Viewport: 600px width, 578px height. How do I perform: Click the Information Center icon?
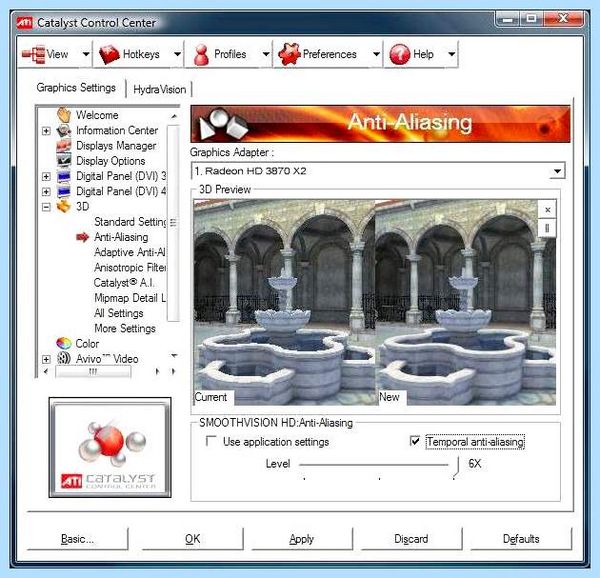pos(64,130)
